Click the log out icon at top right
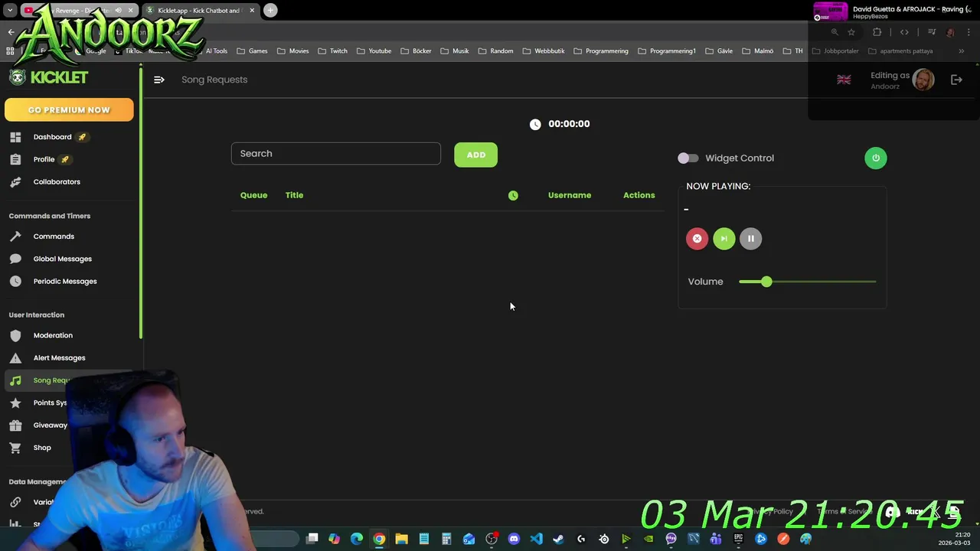The height and width of the screenshot is (551, 980). coord(956,80)
